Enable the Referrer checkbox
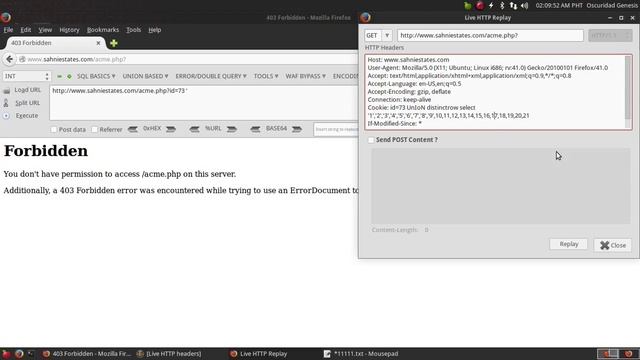The width and height of the screenshot is (640, 360). pyautogui.click(x=95, y=129)
